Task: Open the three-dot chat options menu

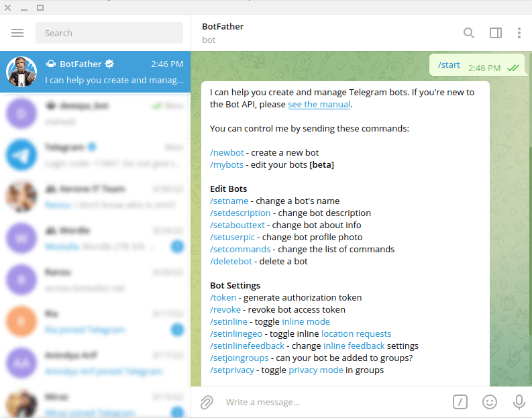Action: pos(519,33)
